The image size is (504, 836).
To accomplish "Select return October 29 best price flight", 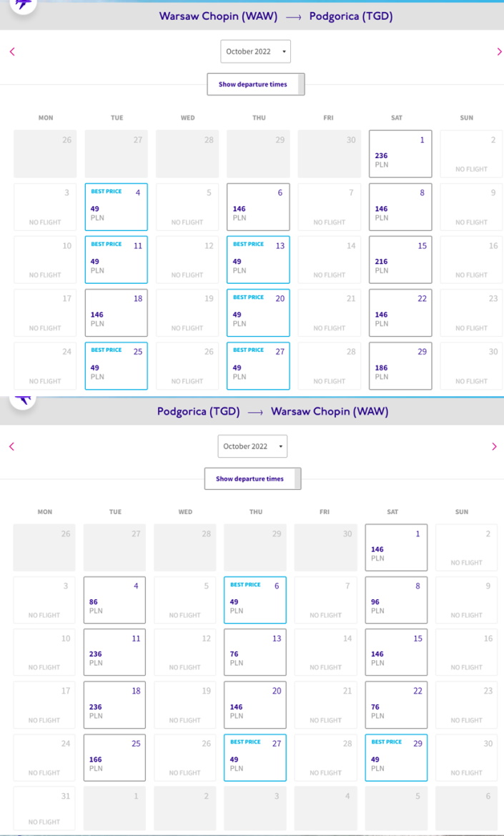I will click(x=396, y=757).
